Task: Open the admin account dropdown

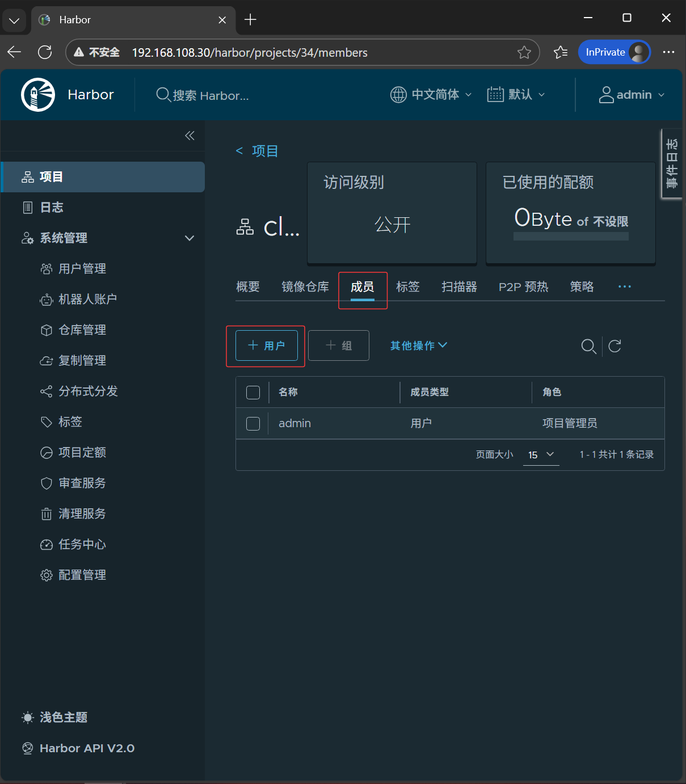Action: pyautogui.click(x=632, y=95)
